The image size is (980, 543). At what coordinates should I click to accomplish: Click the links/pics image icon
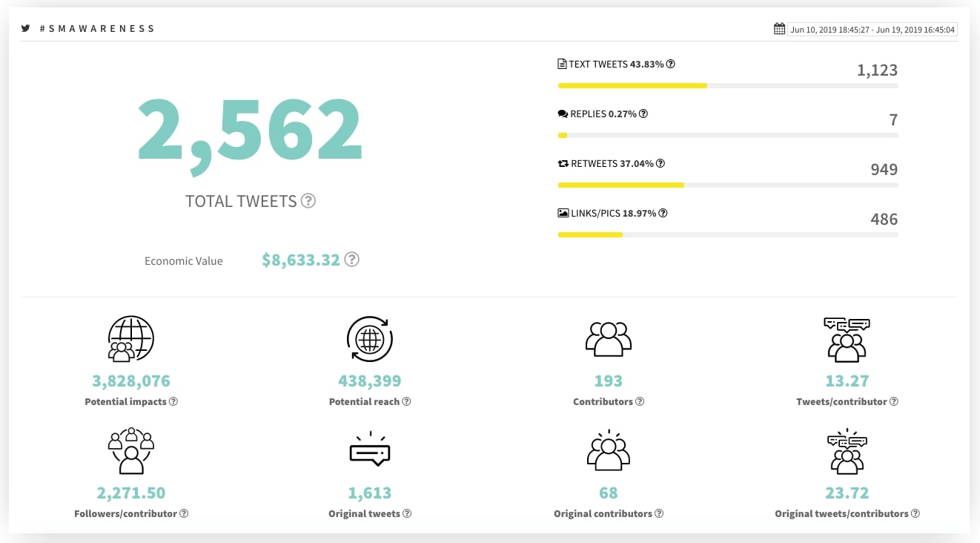[x=563, y=213]
